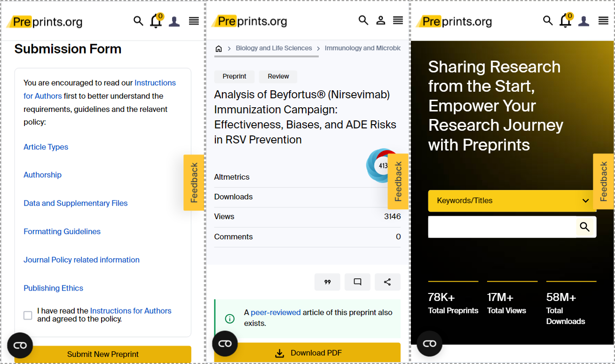615x364 pixels.
Task: Open the peer-reviewed article link
Action: [276, 312]
